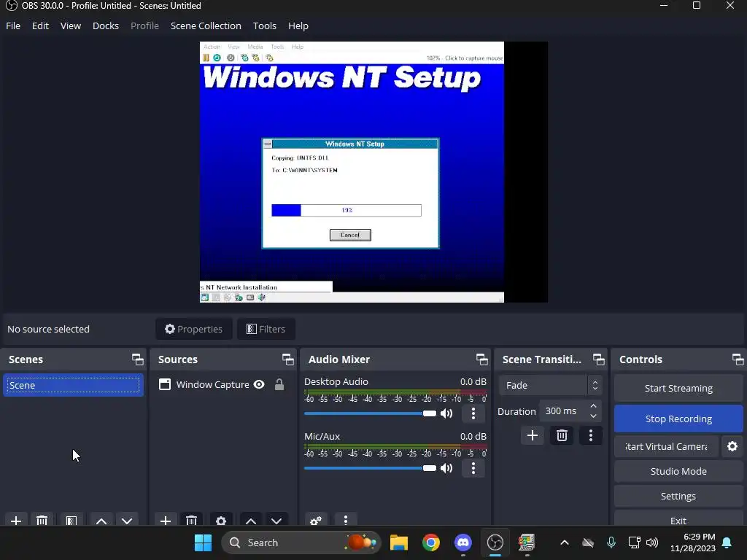Select the Window Capture source row
The height and width of the screenshot is (560, 747).
(x=222, y=384)
